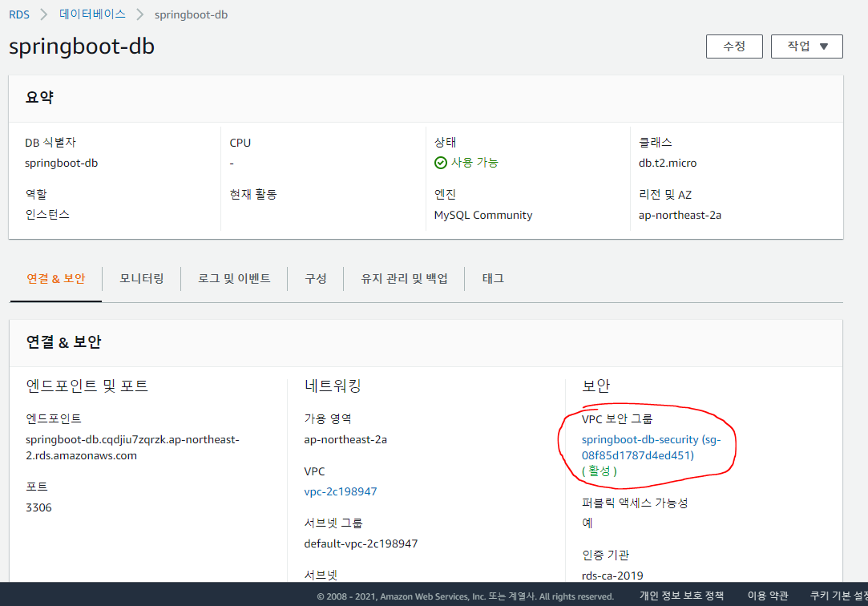Viewport: 868px width, 606px height.
Task: Select the 연결 & 보안 tab
Action: 55,279
